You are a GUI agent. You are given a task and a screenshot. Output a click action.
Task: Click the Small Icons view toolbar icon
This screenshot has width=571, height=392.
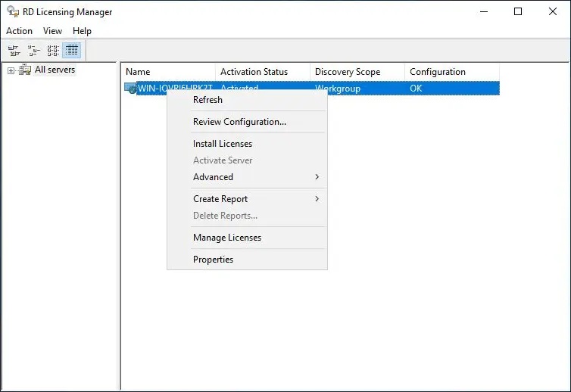coord(33,50)
